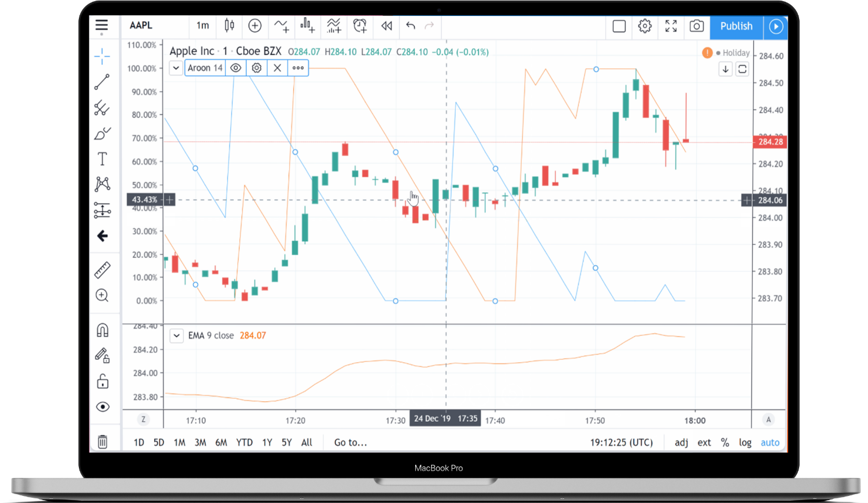
Task: Open the layout select square icon
Action: pos(619,26)
